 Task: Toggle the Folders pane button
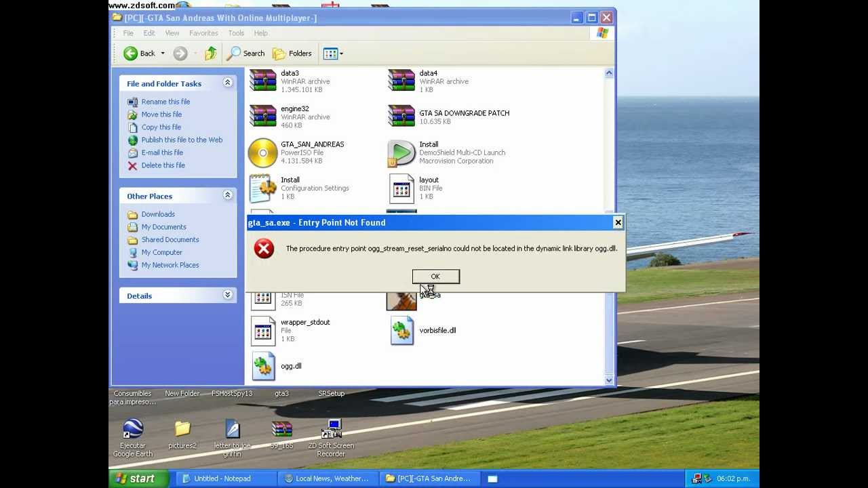292,54
